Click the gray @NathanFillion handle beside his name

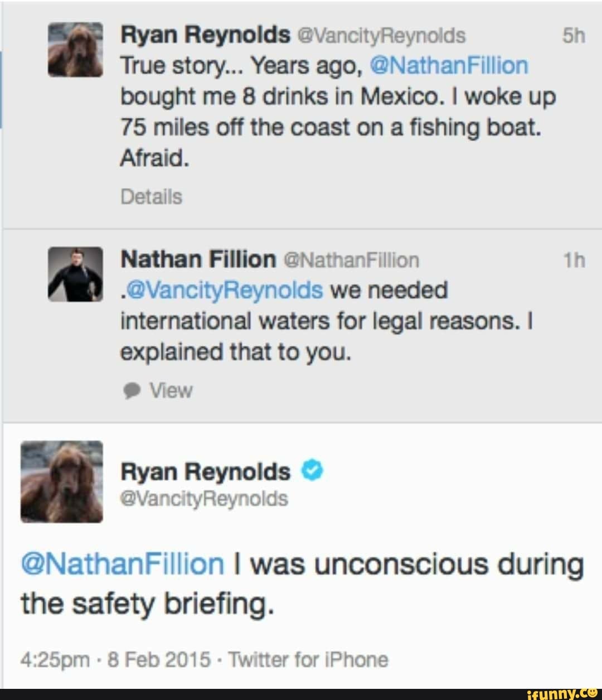351,260
